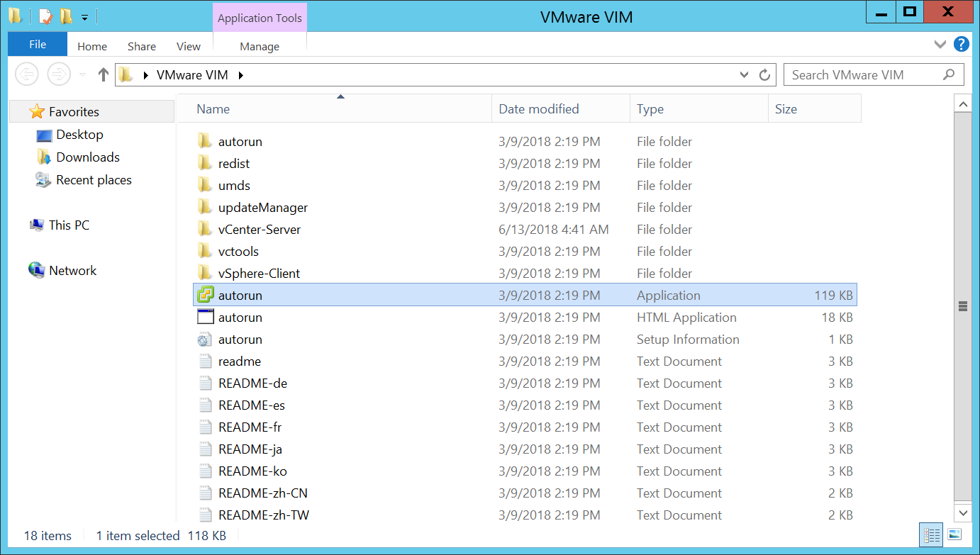Open address bar history dropdown
The height and width of the screenshot is (555, 980).
click(x=744, y=75)
